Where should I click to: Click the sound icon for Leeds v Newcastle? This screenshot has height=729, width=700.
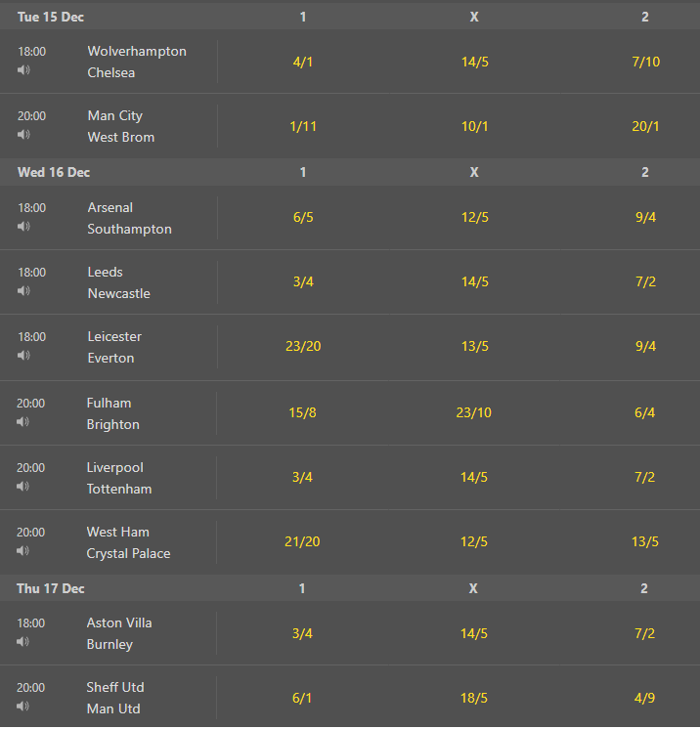pos(23,290)
